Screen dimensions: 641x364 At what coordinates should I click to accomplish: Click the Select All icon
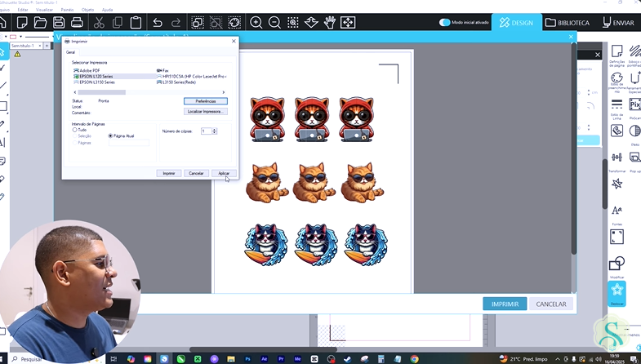point(198,23)
